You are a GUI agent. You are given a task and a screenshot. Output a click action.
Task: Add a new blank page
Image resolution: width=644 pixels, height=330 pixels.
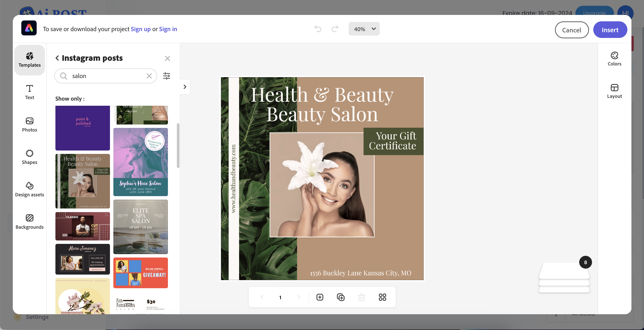coord(320,297)
